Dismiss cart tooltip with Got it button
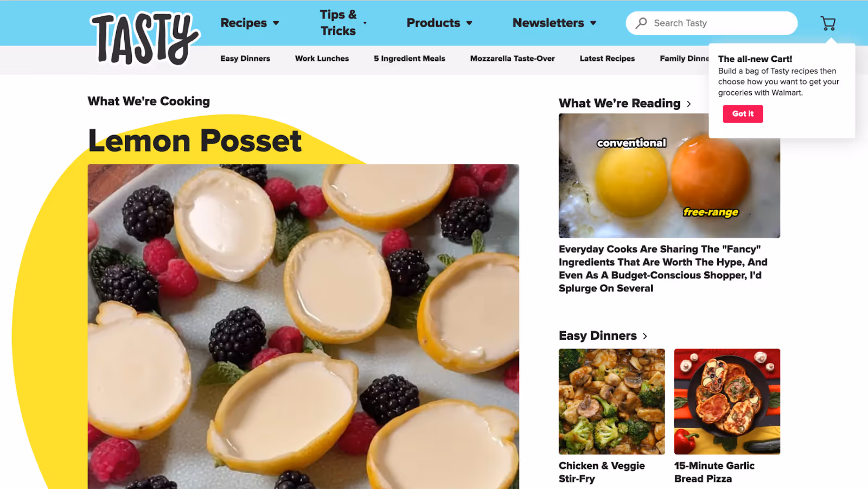 (x=743, y=113)
